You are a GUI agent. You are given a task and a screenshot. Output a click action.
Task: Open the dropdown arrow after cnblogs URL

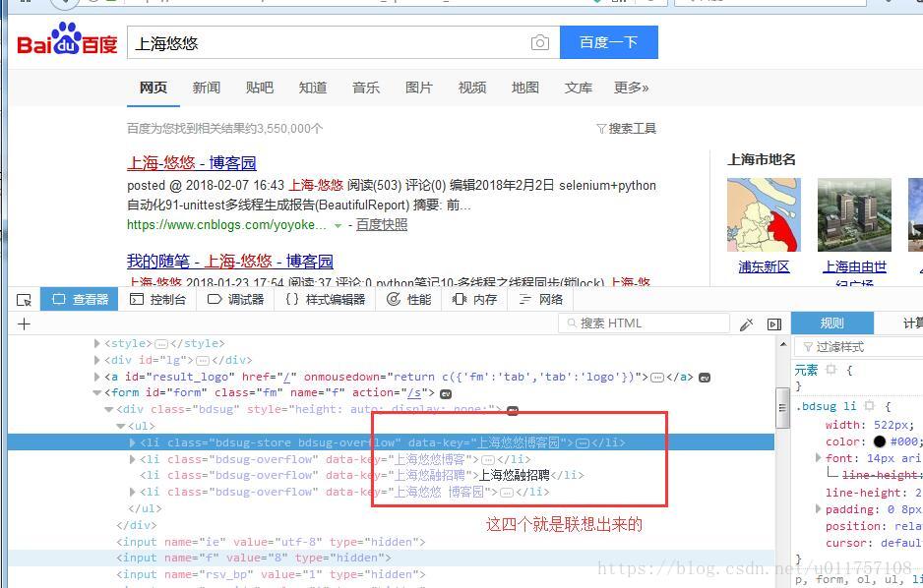point(338,226)
